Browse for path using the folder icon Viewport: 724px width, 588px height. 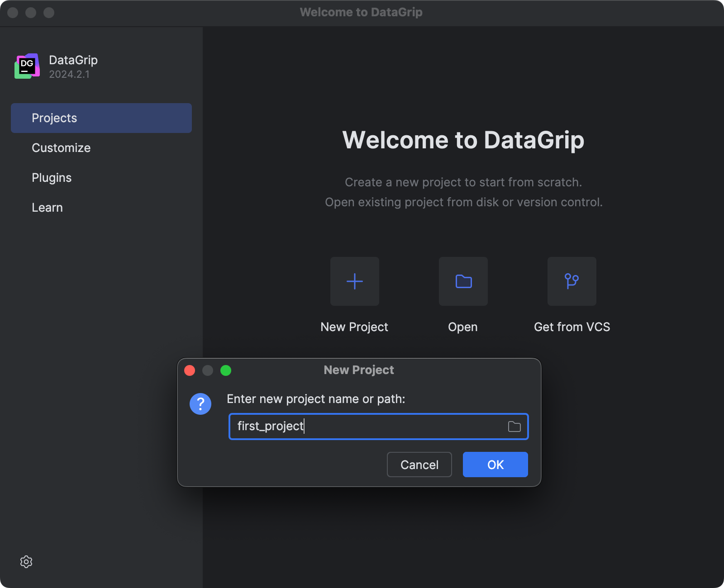pos(514,427)
